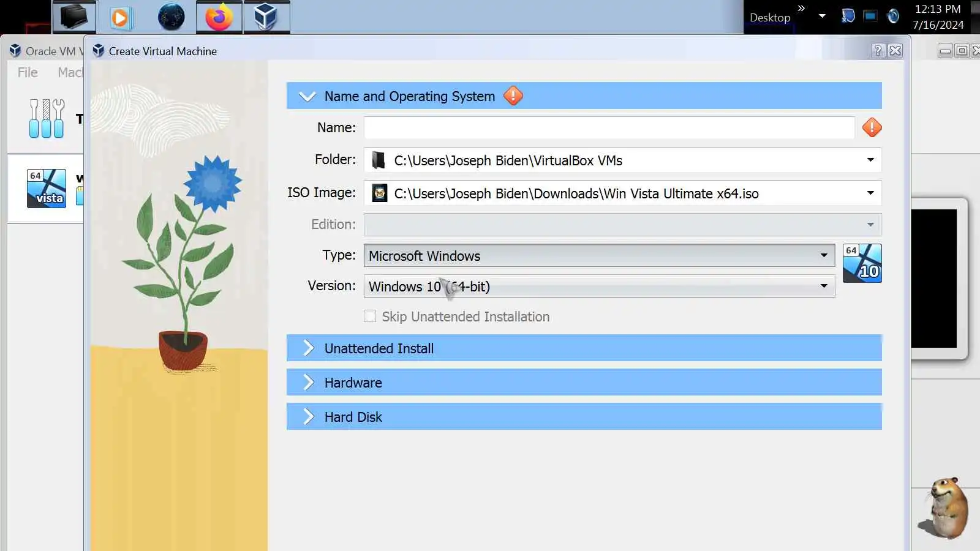980x551 pixels.
Task: Click the Desktop toolbar label on taskbar
Action: 770,18
